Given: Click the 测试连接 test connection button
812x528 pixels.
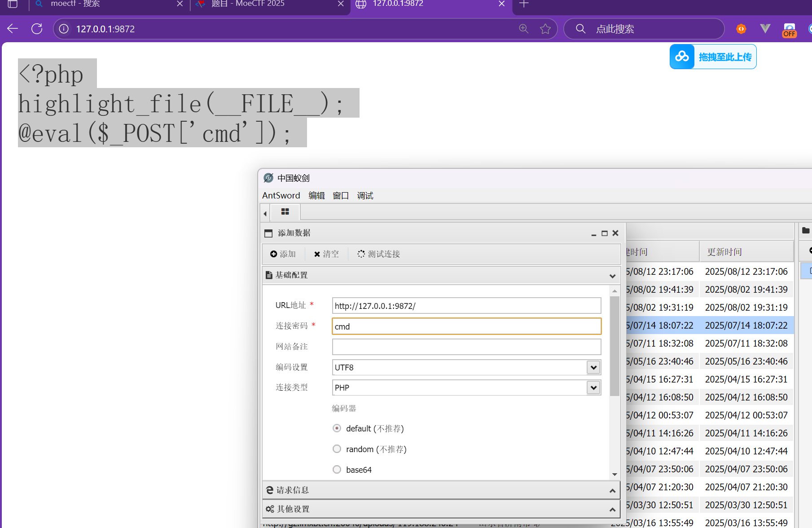Looking at the screenshot, I should (x=378, y=254).
